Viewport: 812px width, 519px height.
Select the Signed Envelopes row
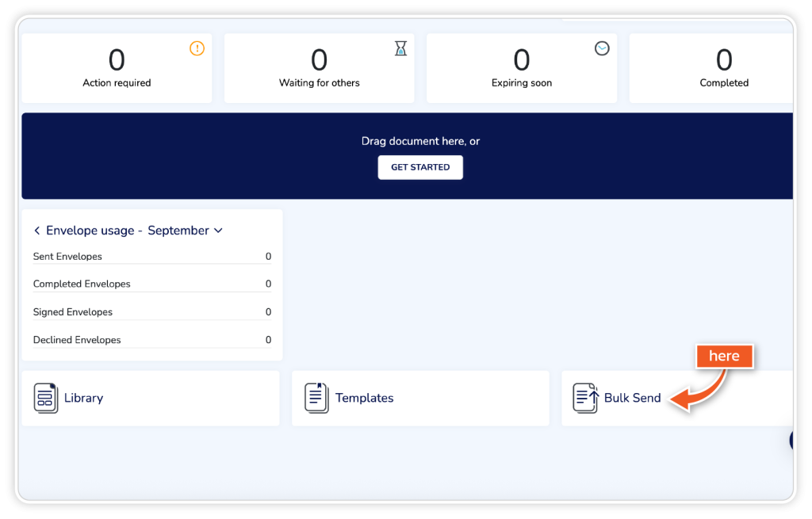(x=151, y=312)
